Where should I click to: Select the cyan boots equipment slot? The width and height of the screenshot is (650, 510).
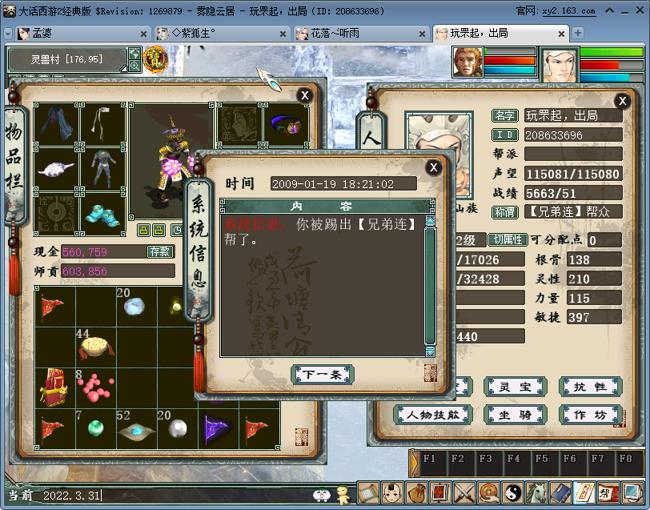click(x=102, y=214)
